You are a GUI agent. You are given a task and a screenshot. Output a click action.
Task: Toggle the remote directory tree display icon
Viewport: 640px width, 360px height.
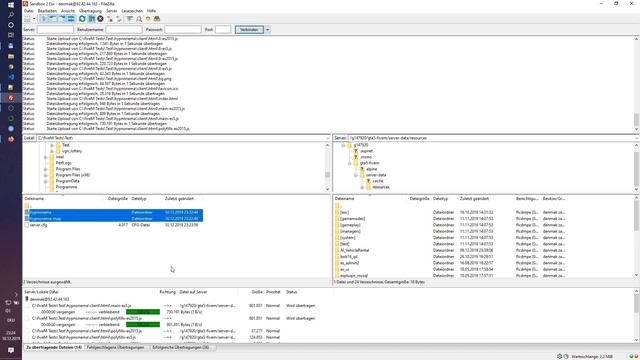click(62, 19)
